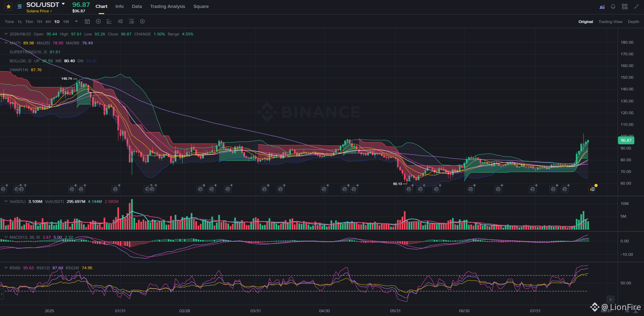Select the 15m chart interval
Screen dimensions: 644x316
click(29, 22)
